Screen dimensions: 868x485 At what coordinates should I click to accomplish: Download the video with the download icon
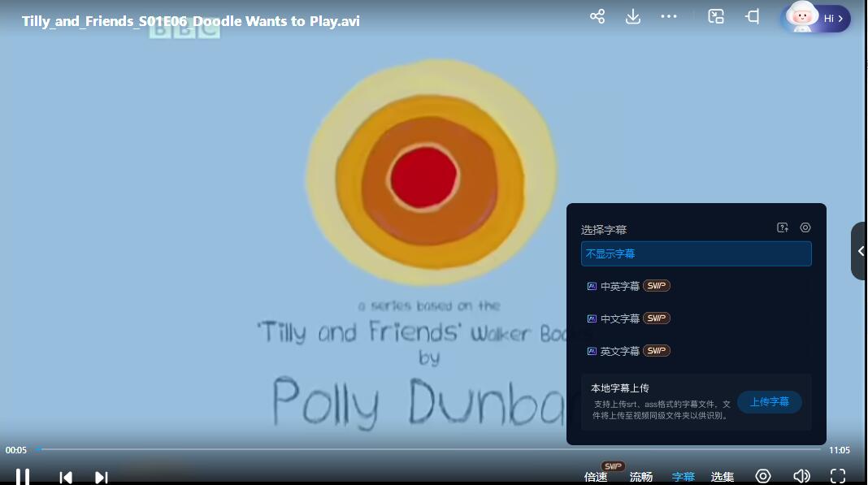(x=633, y=16)
